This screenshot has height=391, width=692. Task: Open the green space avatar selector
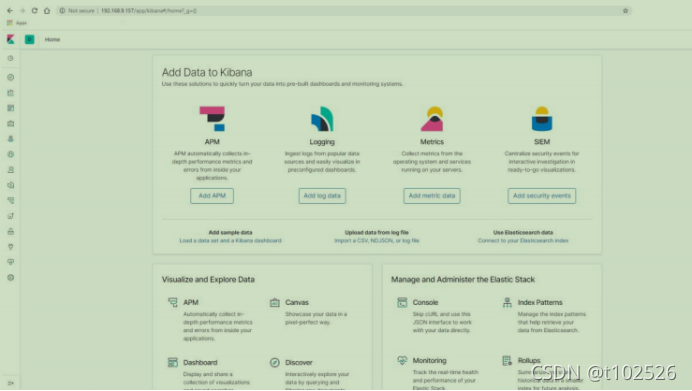tap(30, 39)
